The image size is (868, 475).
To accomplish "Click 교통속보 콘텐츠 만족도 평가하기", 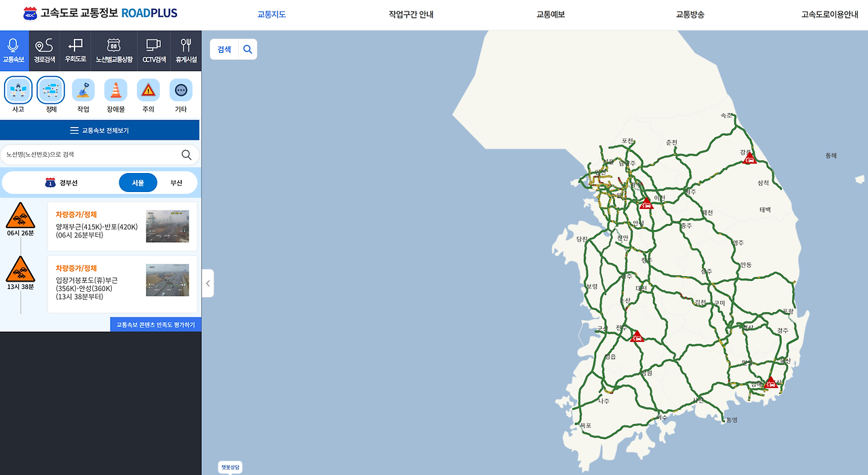I will click(155, 325).
